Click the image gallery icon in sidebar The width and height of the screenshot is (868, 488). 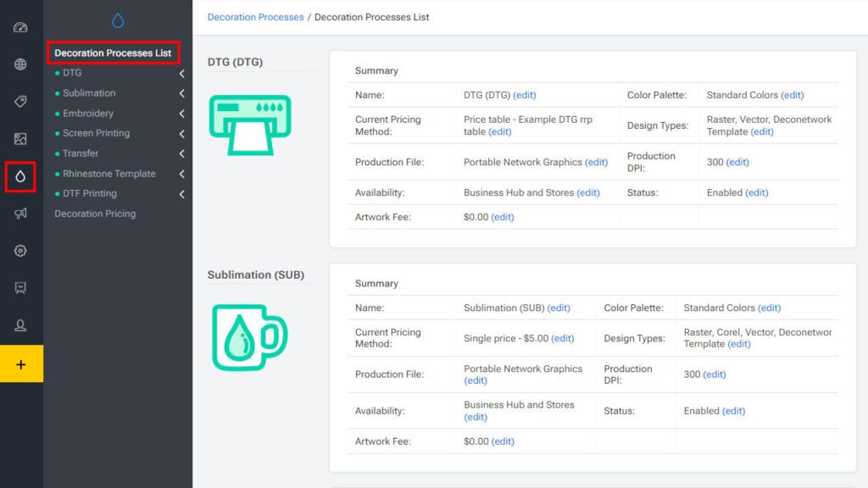[20, 139]
